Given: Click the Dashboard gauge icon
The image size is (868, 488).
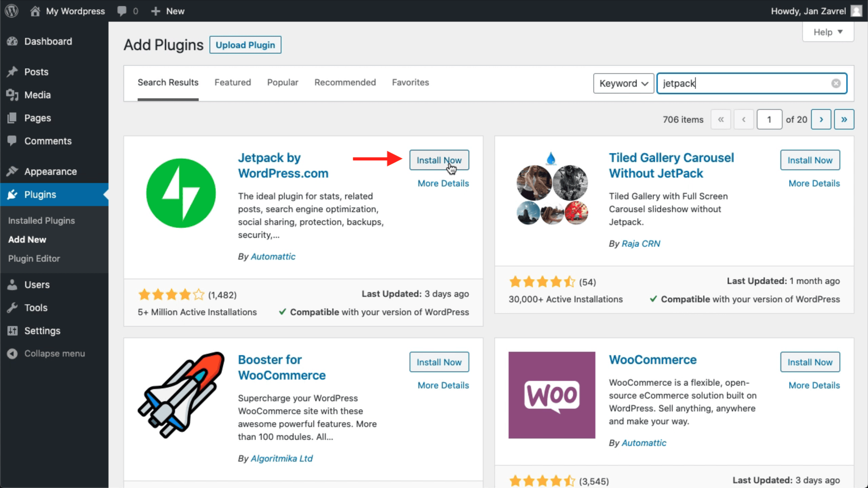Looking at the screenshot, I should tap(12, 41).
